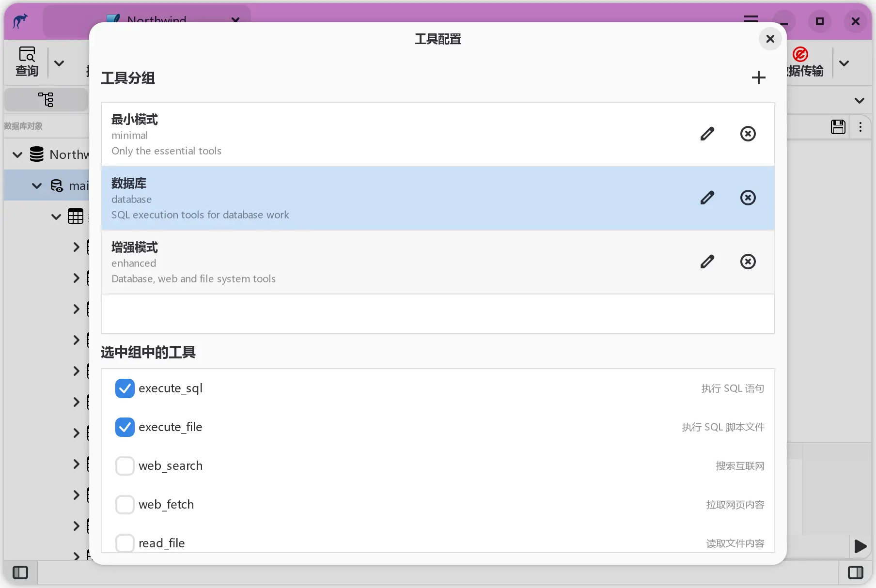Click the kangaroo app logo
Image resolution: width=876 pixels, height=588 pixels.
[20, 21]
